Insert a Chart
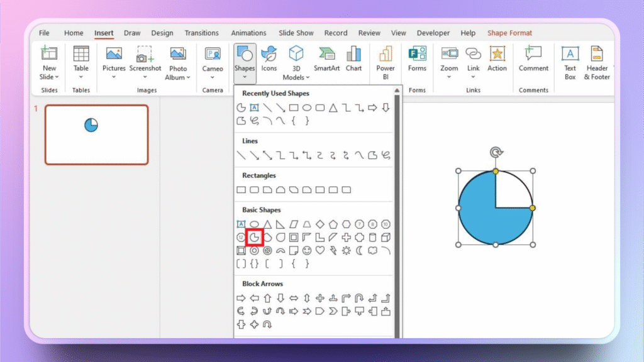Screen dimensions: 644x362 (354, 60)
